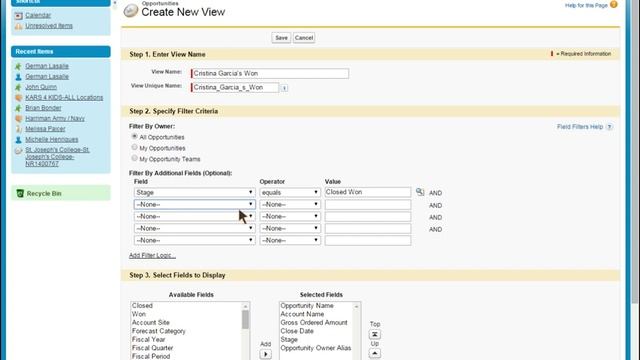Image resolution: width=640 pixels, height=360 pixels.
Task: Open the fourth row Field dropdown
Action: click(x=194, y=228)
